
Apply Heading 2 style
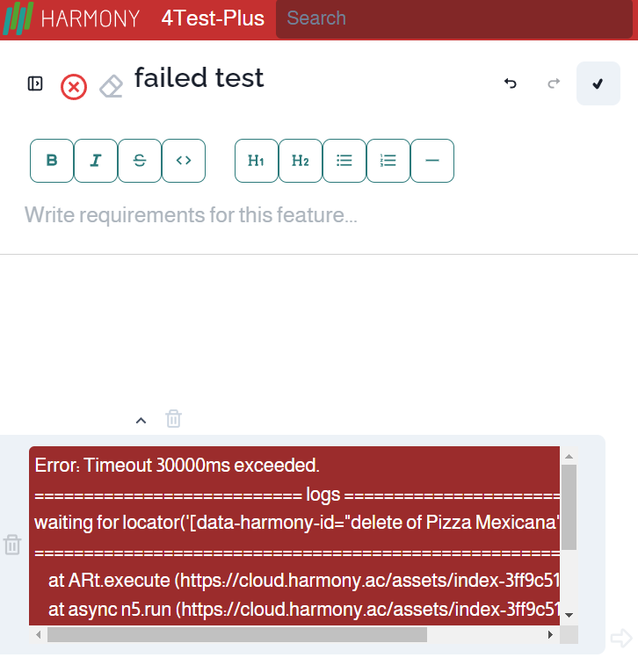301,161
